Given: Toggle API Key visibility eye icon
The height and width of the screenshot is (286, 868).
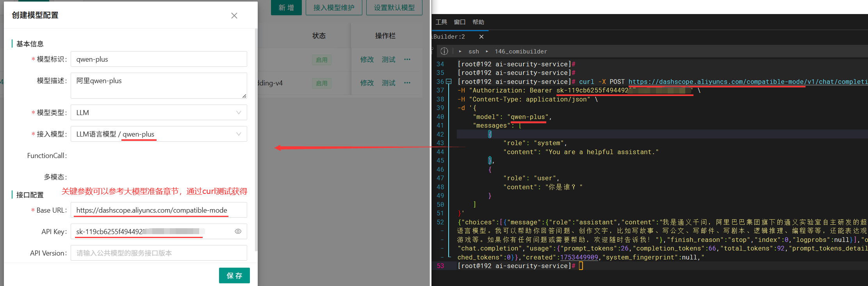Looking at the screenshot, I should point(238,231).
